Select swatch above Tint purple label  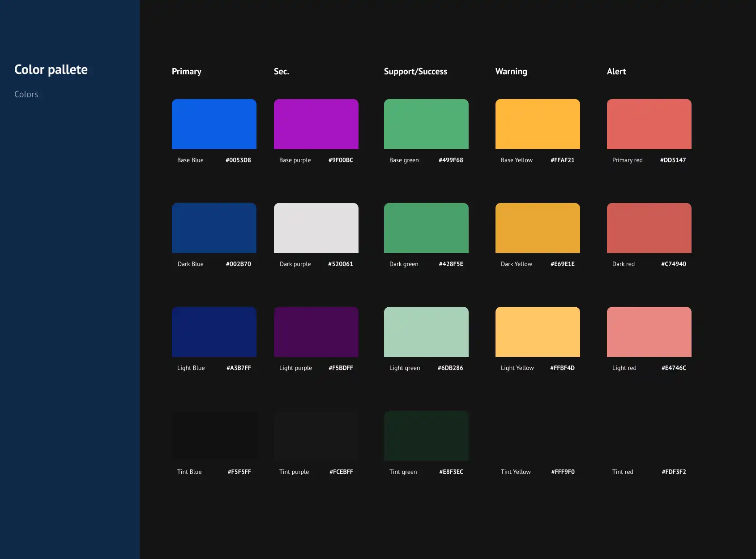pos(316,436)
